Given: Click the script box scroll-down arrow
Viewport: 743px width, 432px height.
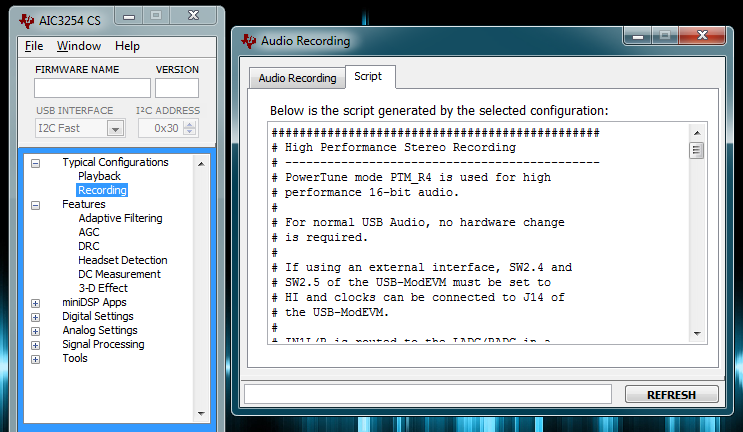Looking at the screenshot, I should point(697,333).
